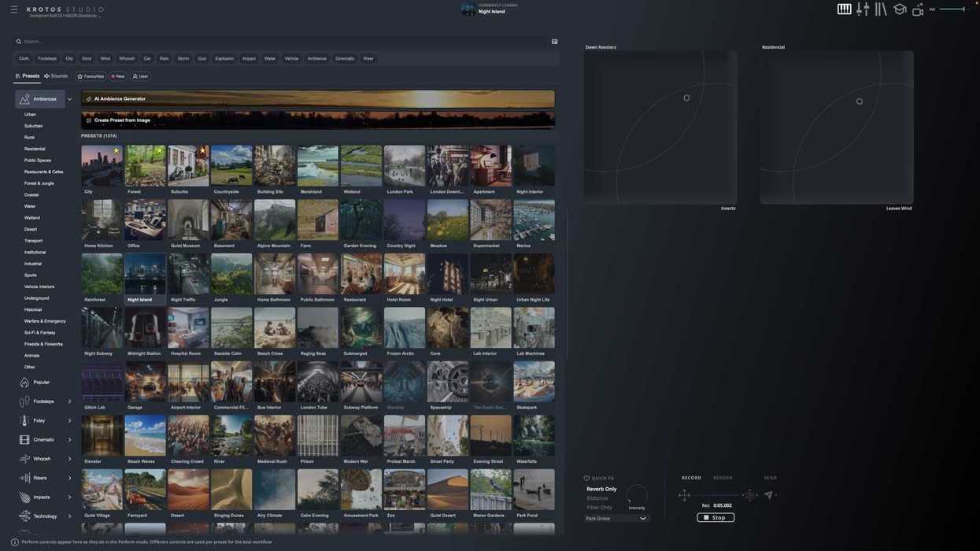Click the Stop recording button
The height and width of the screenshot is (551, 980).
tap(716, 518)
